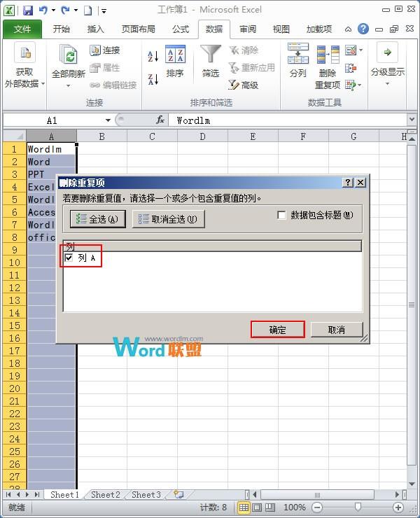
Task: Create new document from Quick Access toolbar icon
Action: 88,10
